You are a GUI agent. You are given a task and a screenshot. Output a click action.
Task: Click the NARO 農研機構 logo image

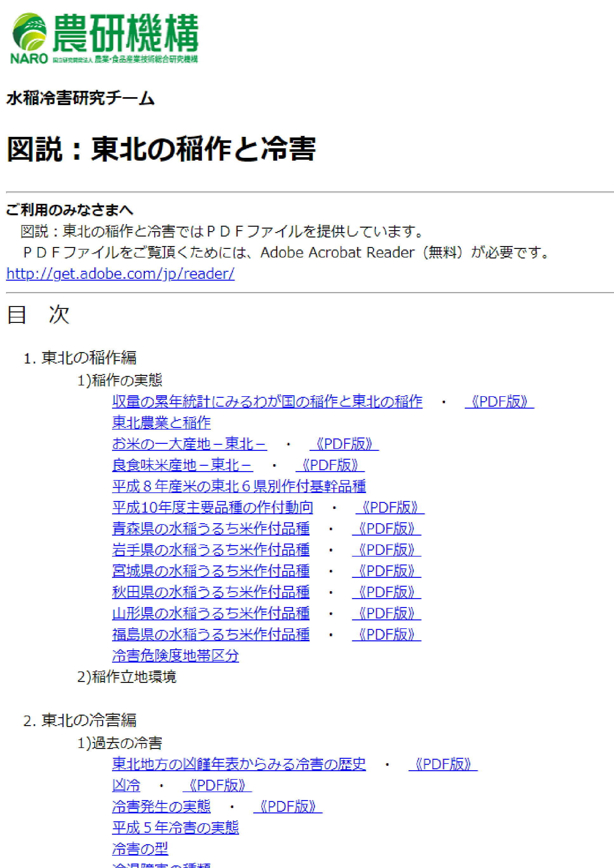(104, 38)
